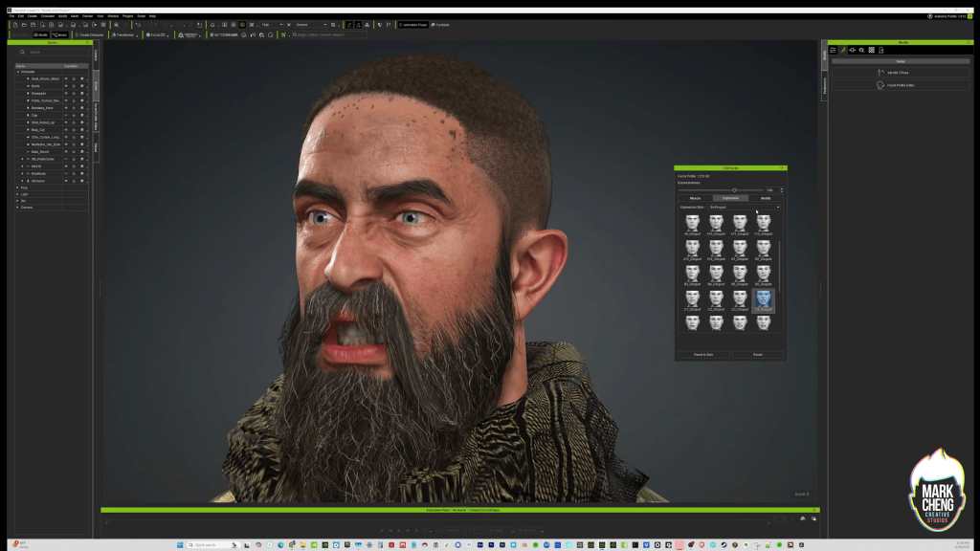Toggle visibility of Boots item
Screen dimensions: 980x551
coord(66,86)
